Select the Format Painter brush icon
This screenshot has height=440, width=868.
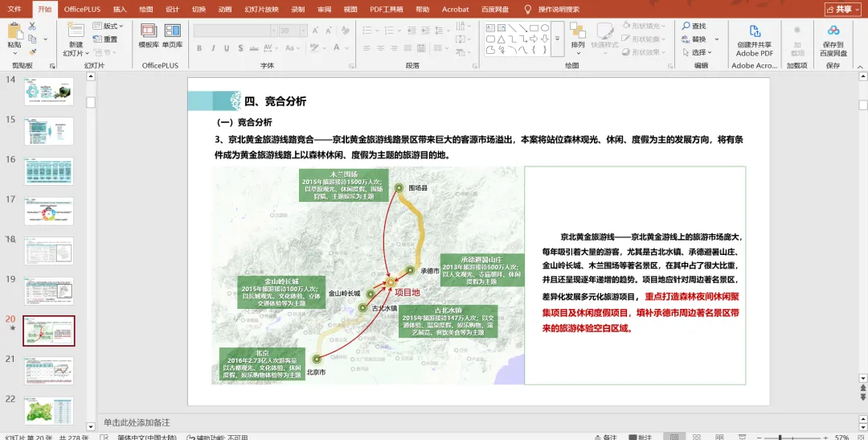point(32,52)
